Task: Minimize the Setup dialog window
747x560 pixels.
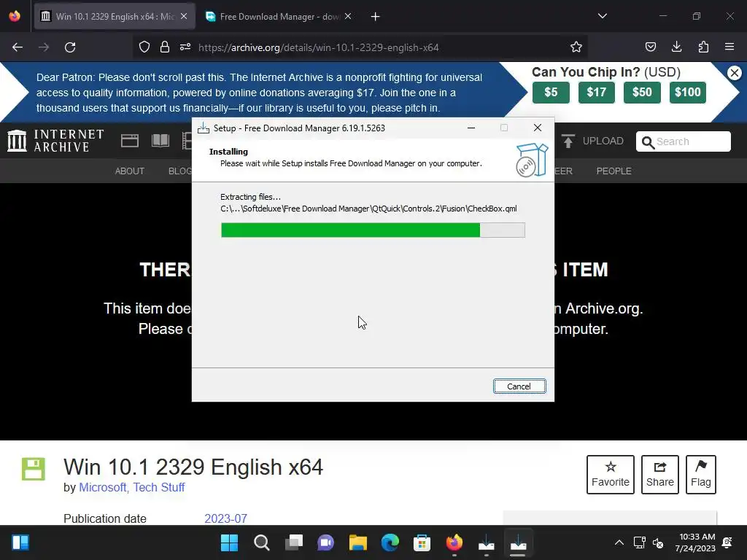Action: click(471, 128)
